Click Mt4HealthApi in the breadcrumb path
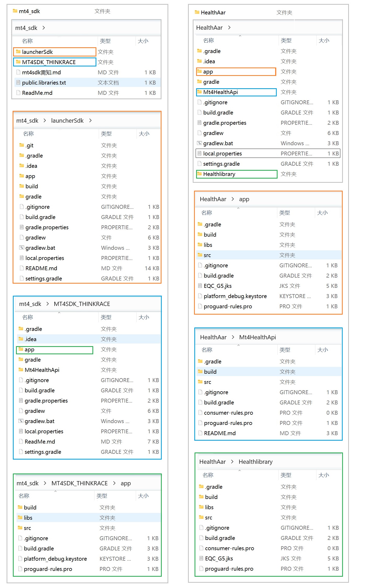 click(257, 337)
